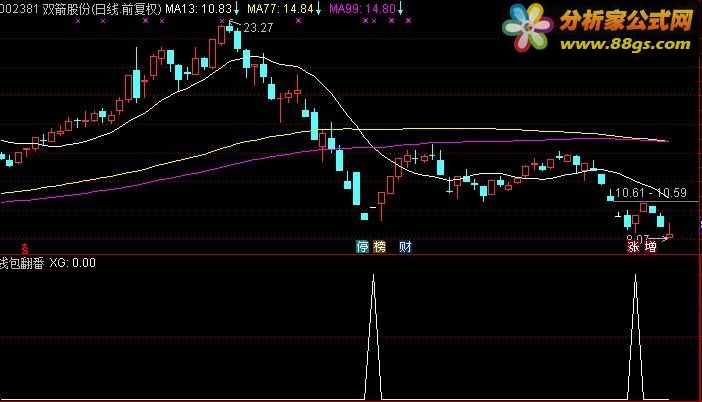The width and height of the screenshot is (702, 402).
Task: Select the stock title 双箭股份 (日线.前复权)
Action: click(x=102, y=9)
